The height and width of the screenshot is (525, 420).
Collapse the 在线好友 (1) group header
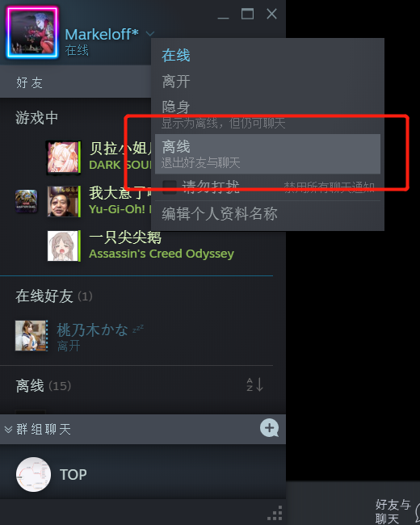click(54, 296)
